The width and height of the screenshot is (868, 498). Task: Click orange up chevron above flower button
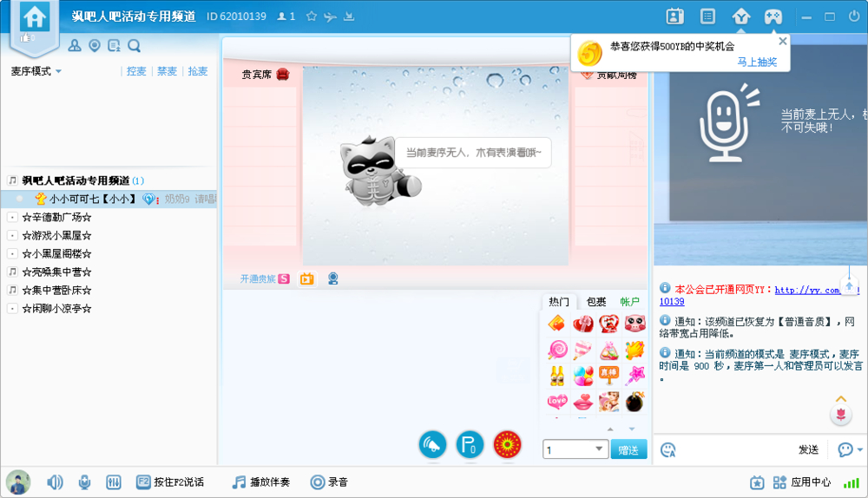pos(841,399)
